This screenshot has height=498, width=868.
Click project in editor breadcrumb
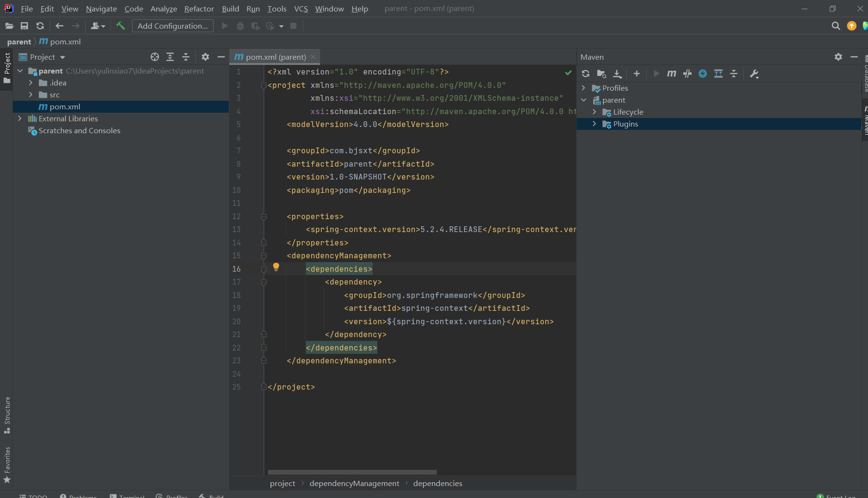(x=282, y=483)
